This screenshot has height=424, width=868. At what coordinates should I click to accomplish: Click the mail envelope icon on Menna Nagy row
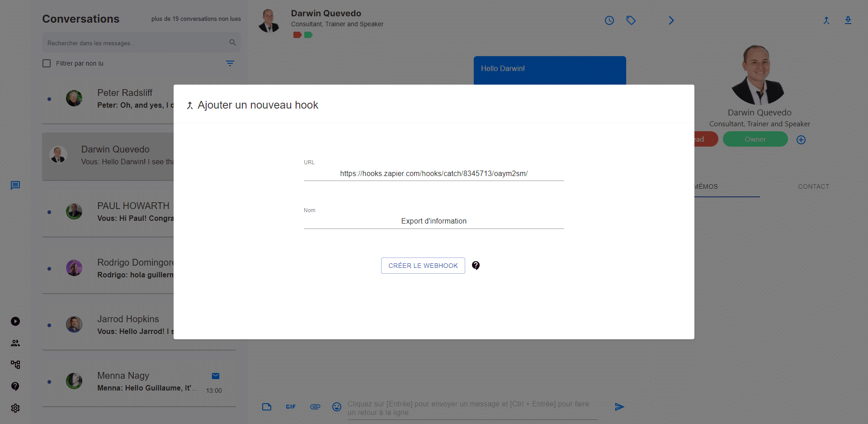(216, 376)
